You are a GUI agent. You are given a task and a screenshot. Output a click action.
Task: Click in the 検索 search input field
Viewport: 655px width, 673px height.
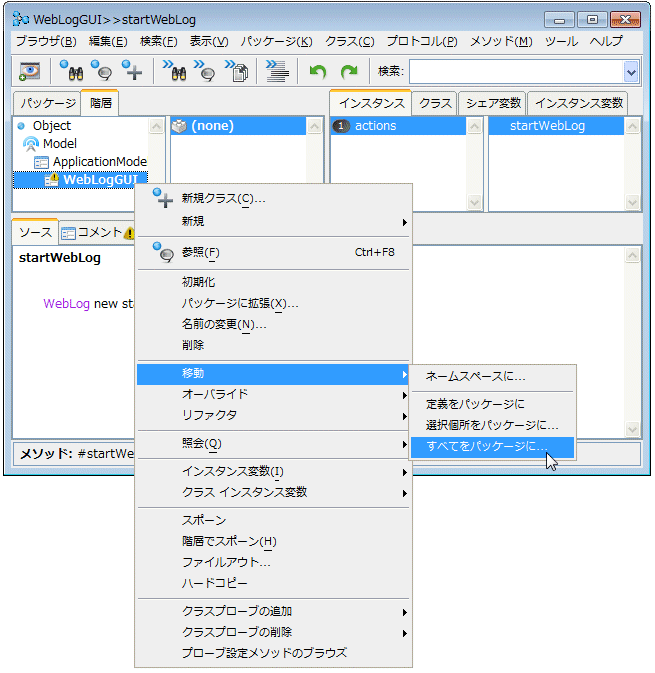click(514, 71)
